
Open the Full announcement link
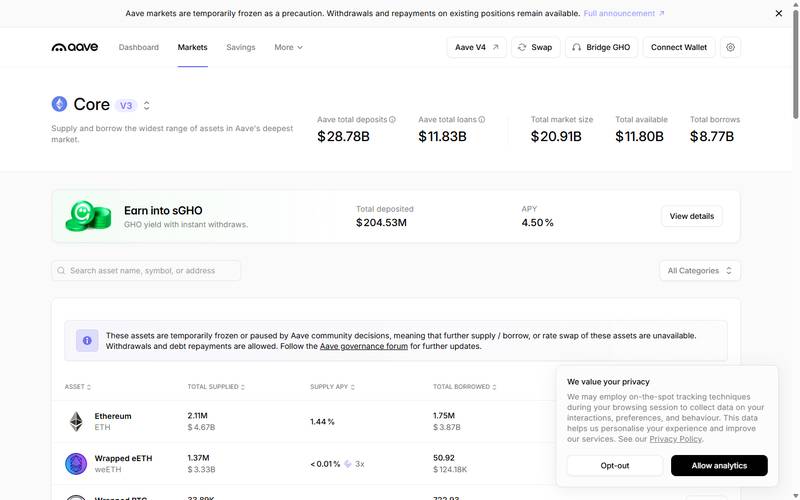coord(623,13)
